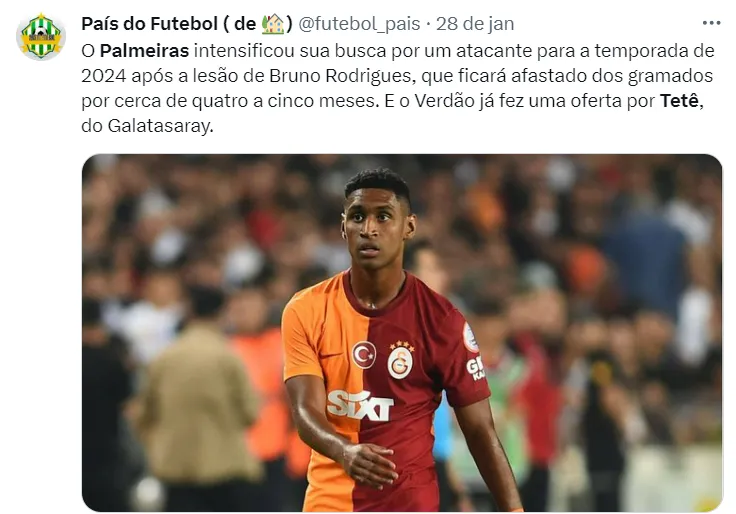
Task: Open the País do Futebol profile avatar
Action: pos(41,37)
